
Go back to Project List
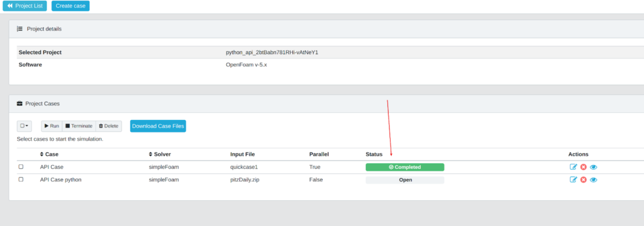pos(25,6)
